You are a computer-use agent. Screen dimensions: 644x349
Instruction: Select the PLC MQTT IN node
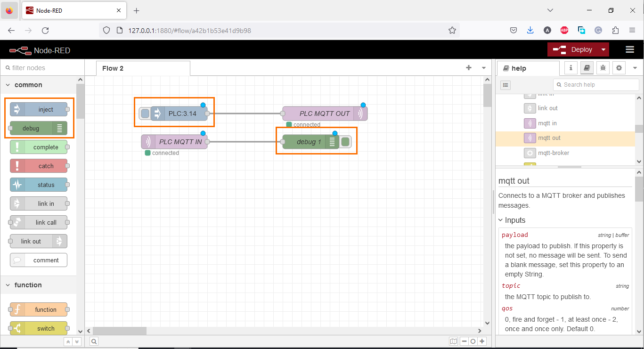pyautogui.click(x=174, y=142)
